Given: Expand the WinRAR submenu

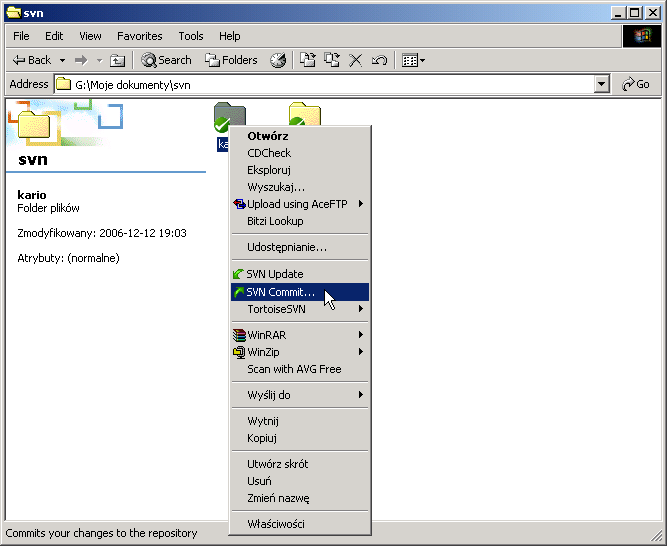Looking at the screenshot, I should tap(300, 335).
